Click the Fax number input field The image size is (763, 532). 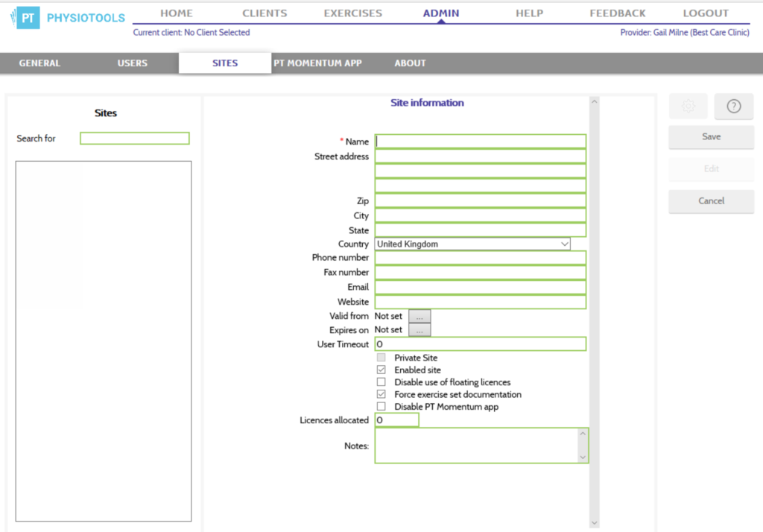coord(481,272)
